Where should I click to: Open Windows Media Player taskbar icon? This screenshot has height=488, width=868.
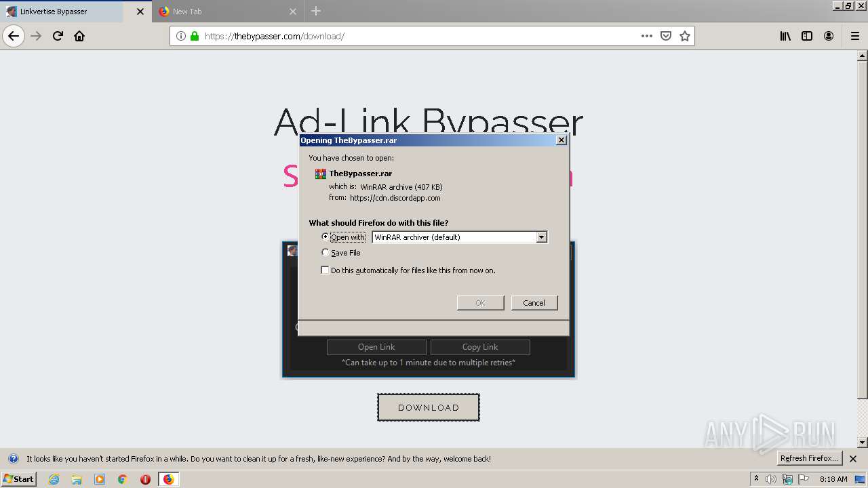click(x=100, y=479)
